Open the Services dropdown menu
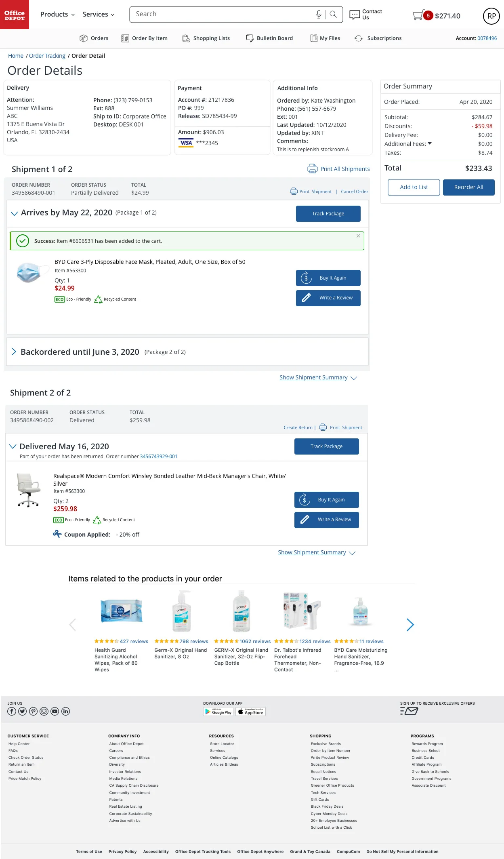 click(99, 15)
